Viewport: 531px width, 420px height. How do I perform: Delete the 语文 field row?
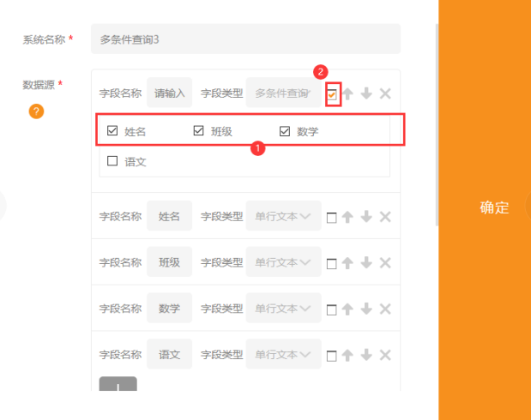(385, 355)
